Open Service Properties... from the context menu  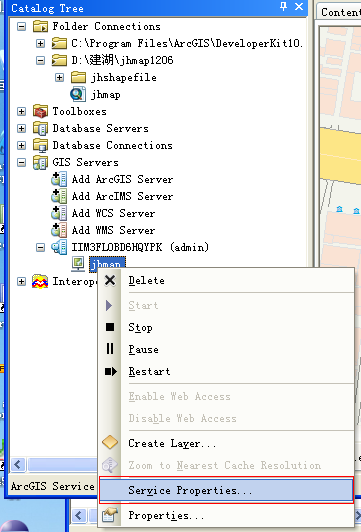click(226, 490)
